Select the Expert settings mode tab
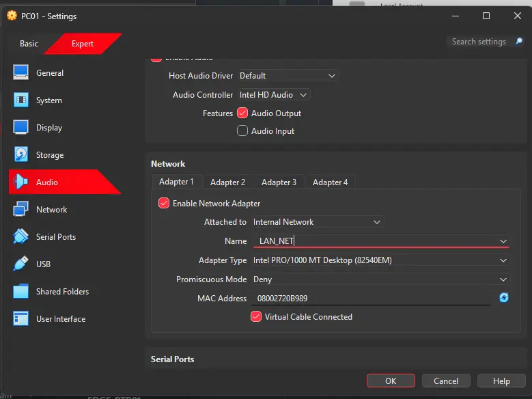Viewport: 532px width, 399px height. 83,44
